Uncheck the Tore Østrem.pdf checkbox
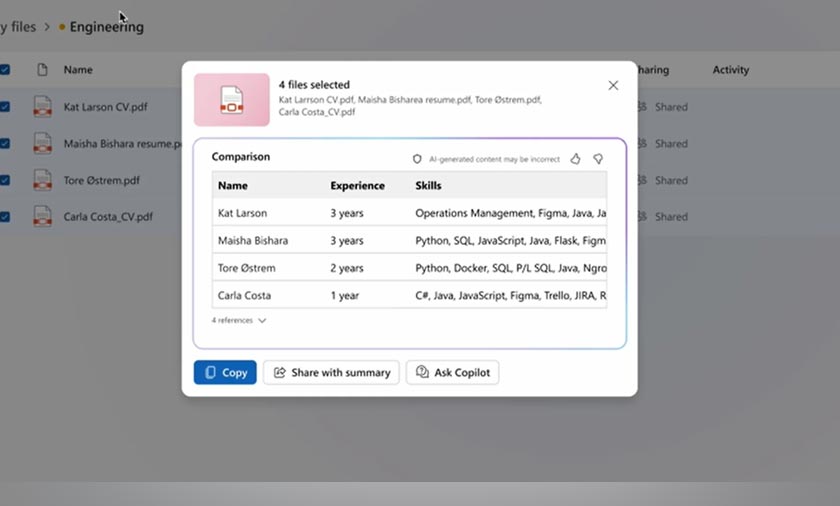The height and width of the screenshot is (506, 840). click(5, 180)
